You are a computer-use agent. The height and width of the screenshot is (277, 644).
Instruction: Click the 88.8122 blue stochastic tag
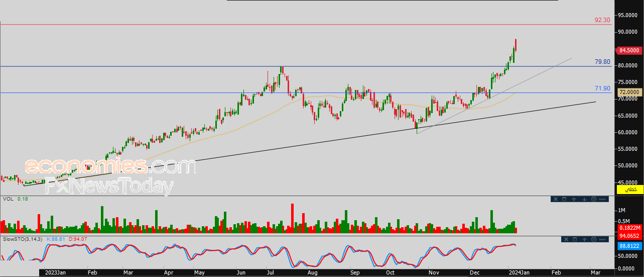pos(629,246)
